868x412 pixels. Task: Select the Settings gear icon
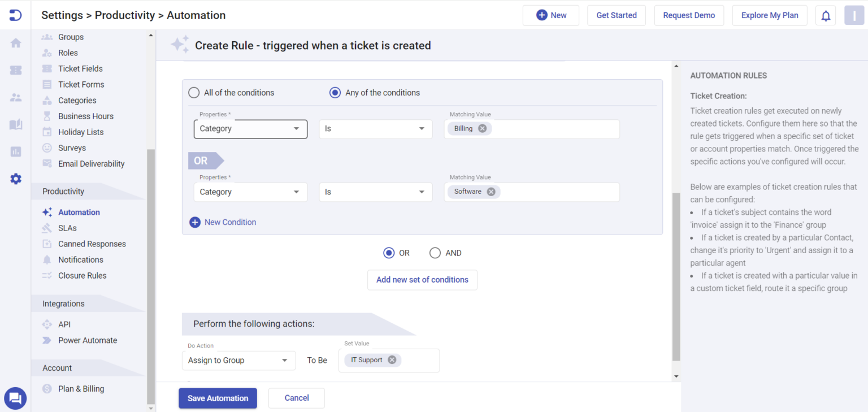click(x=15, y=179)
